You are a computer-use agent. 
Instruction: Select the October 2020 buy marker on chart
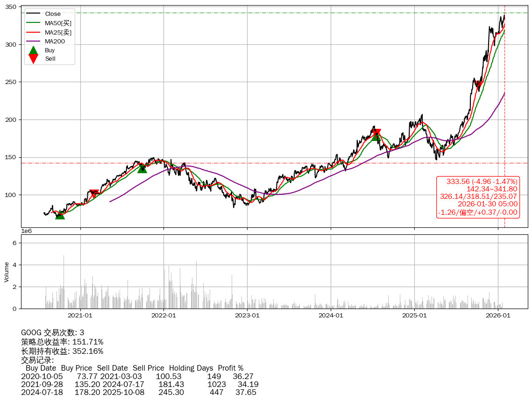pyautogui.click(x=60, y=215)
